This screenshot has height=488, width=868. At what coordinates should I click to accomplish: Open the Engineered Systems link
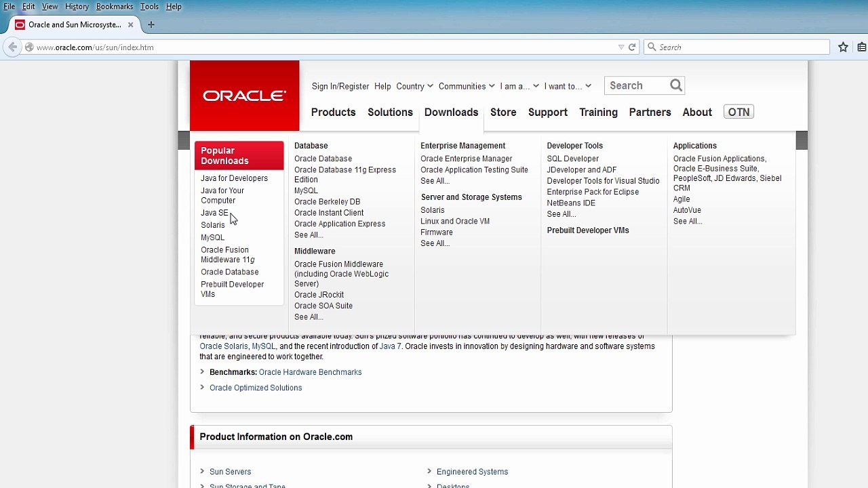click(x=472, y=472)
